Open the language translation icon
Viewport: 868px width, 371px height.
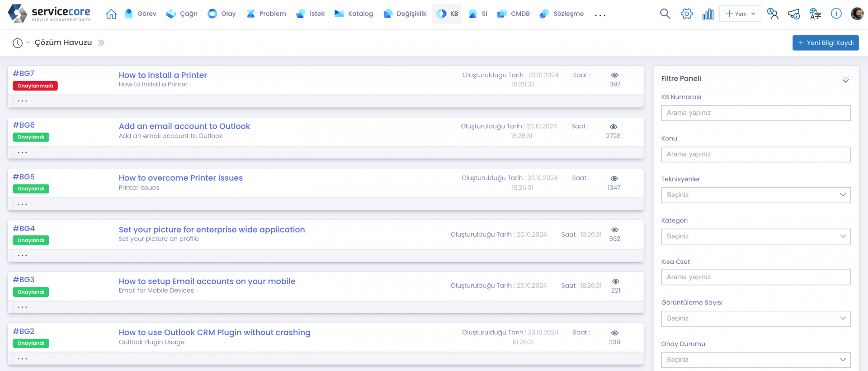pyautogui.click(x=815, y=14)
